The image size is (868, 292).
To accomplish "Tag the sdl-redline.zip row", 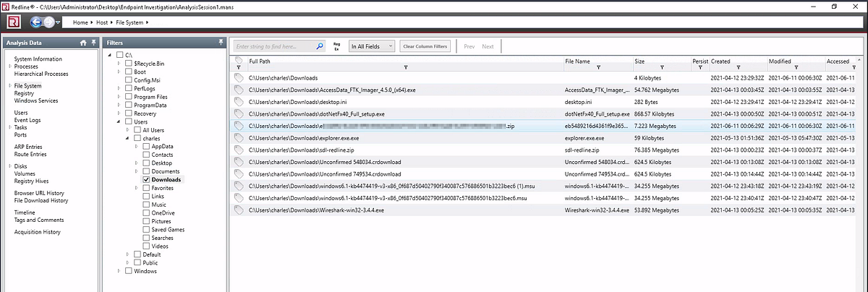I will (239, 150).
